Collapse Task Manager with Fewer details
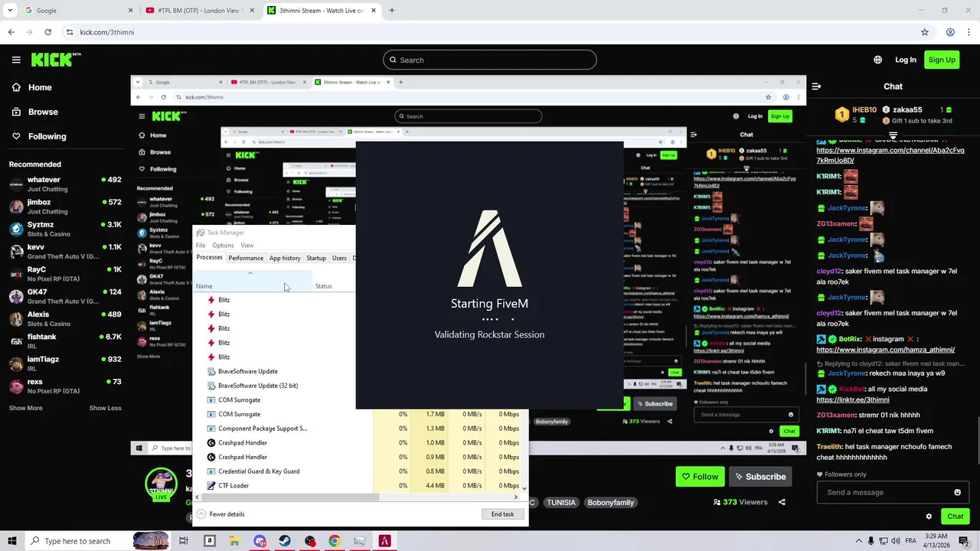The height and width of the screenshot is (551, 980). 220,514
